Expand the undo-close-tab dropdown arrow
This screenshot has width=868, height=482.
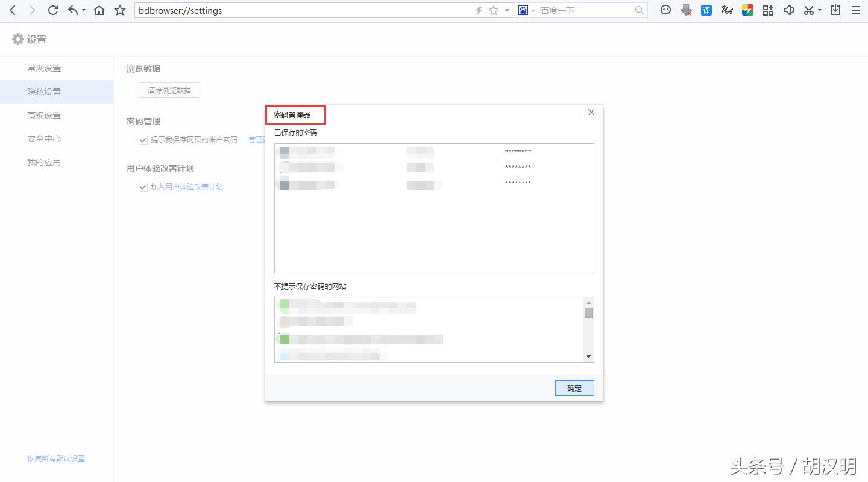tap(83, 11)
